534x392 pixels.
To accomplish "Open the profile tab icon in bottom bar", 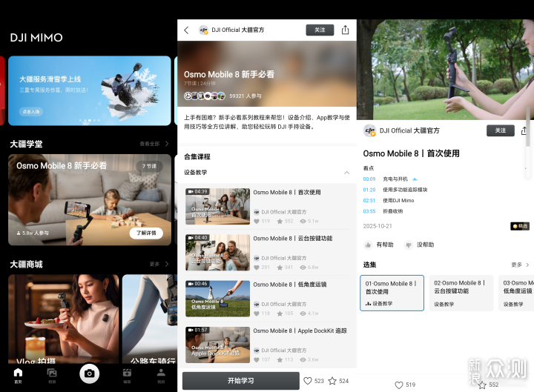I will click(x=161, y=376).
